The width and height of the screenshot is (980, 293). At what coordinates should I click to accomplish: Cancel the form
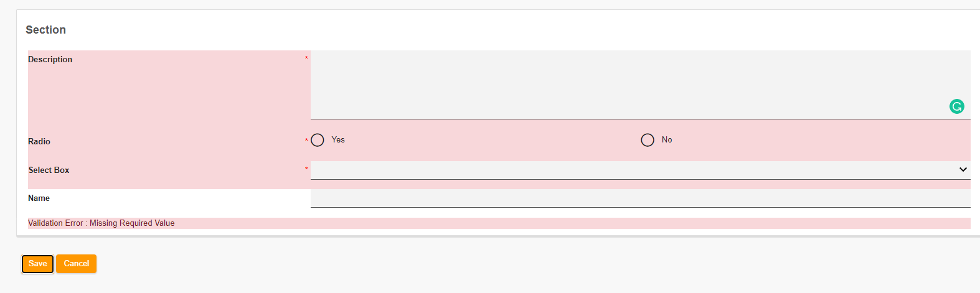coord(76,264)
